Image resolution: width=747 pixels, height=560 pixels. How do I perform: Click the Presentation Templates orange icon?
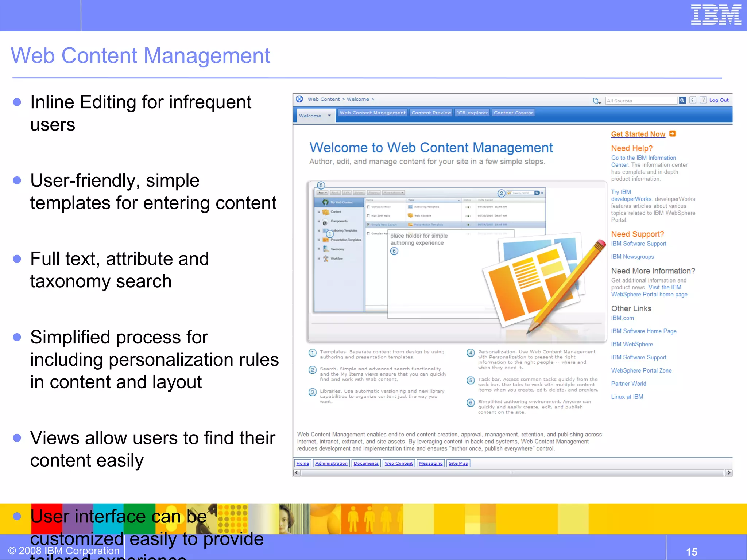point(325,240)
